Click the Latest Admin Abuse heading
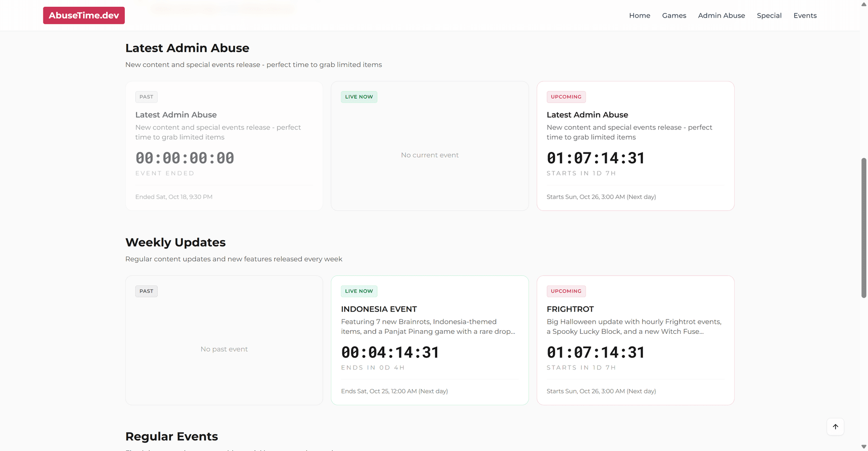Screen dimensions: 868x451 187,47
